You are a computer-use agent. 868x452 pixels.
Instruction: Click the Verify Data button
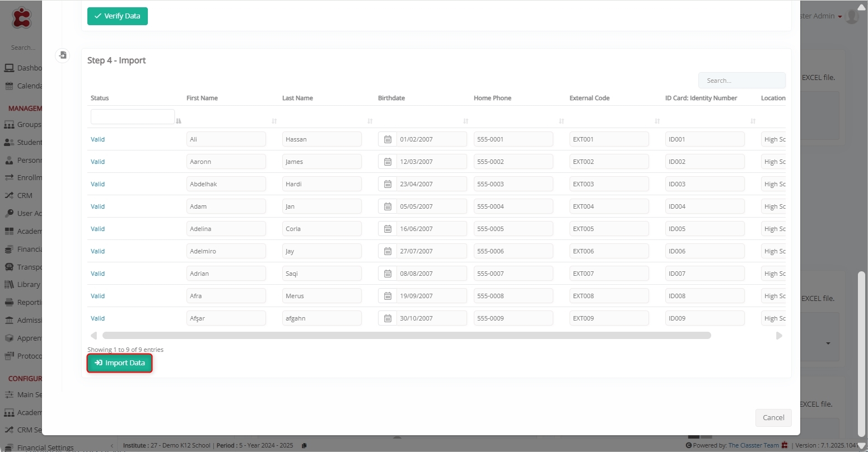[118, 16]
